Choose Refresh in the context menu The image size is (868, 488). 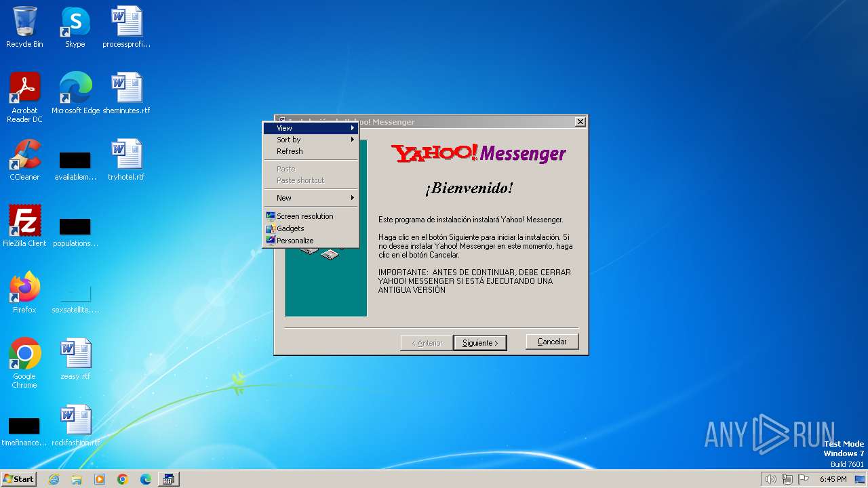coord(311,151)
